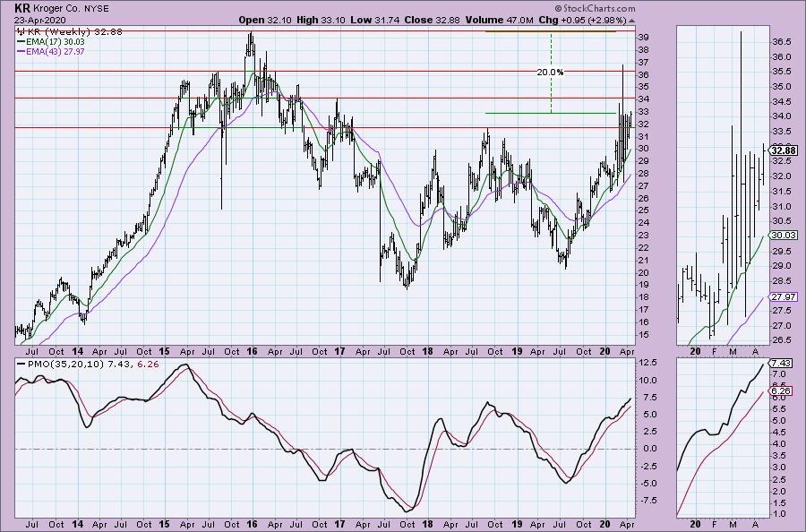Click the PMO(35,20,10) legend label

(67, 364)
